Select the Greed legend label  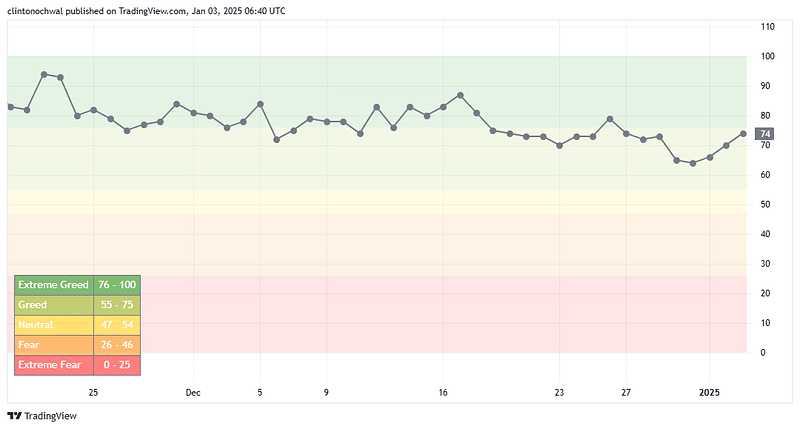point(32,305)
